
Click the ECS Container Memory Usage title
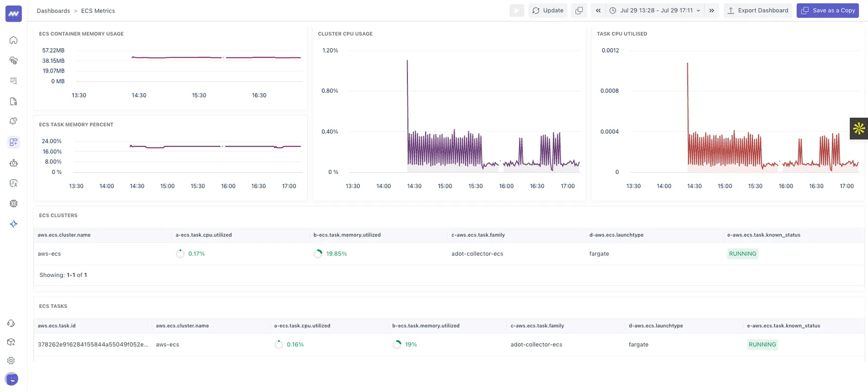[x=81, y=34]
